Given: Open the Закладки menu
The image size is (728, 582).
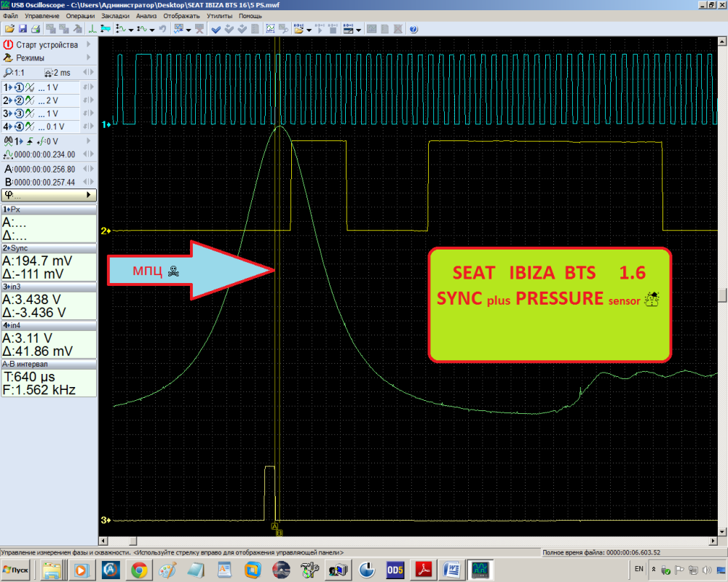Looking at the screenshot, I should coord(114,16).
